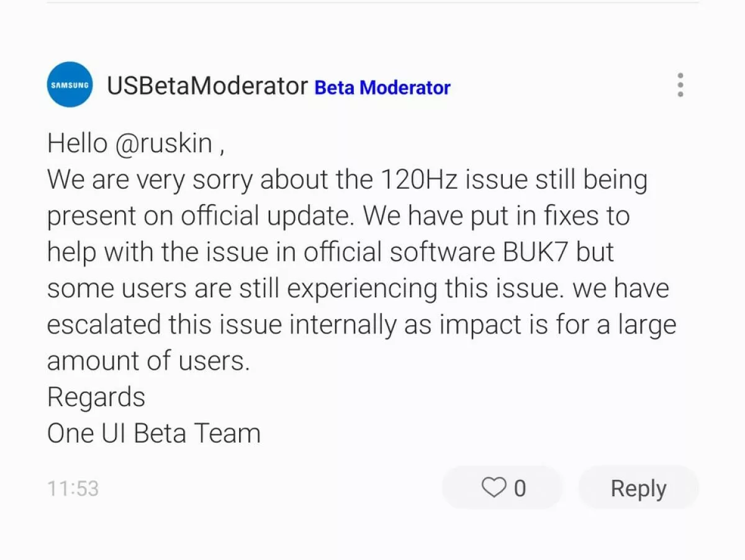
Task: Open the USBetaModerator profile name
Action: pyautogui.click(x=207, y=86)
